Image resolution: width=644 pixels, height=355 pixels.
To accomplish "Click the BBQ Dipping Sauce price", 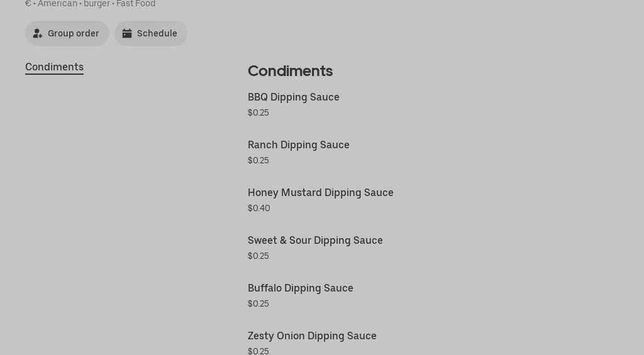I will coord(258,112).
